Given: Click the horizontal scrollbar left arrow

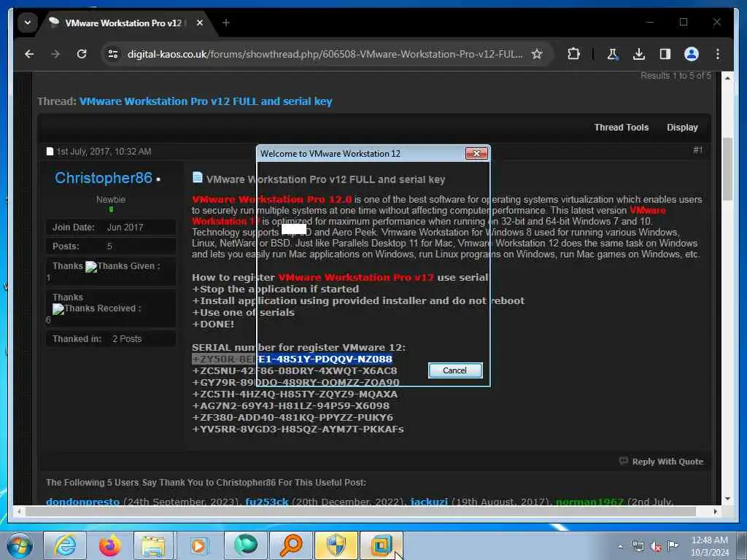Looking at the screenshot, I should click(x=19, y=511).
